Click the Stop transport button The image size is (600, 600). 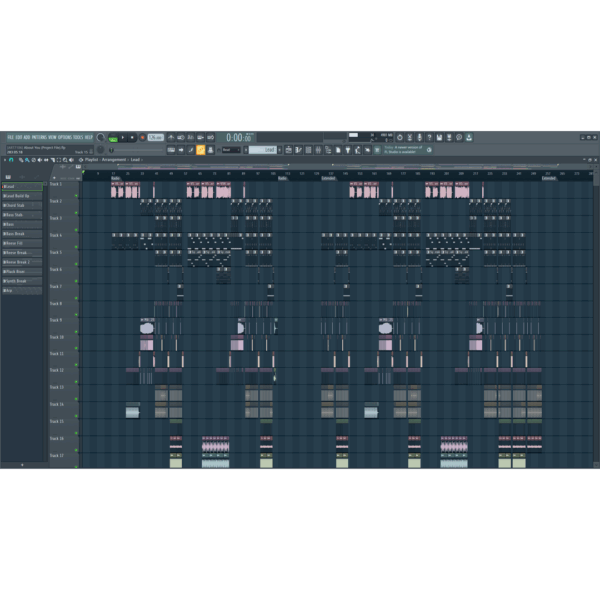132,138
